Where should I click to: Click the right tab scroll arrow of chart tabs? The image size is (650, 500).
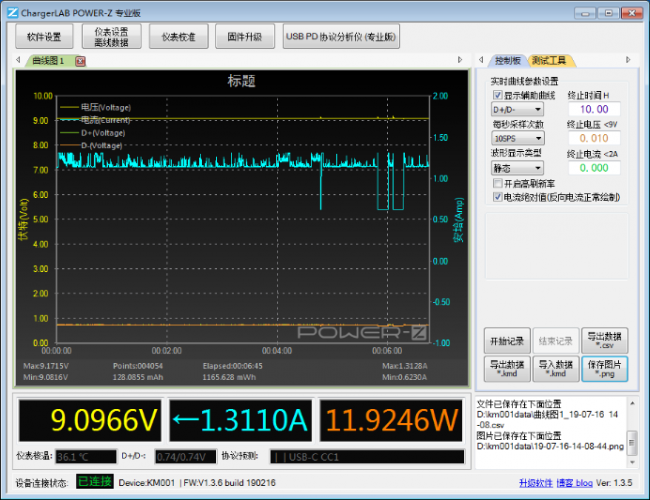[460, 60]
